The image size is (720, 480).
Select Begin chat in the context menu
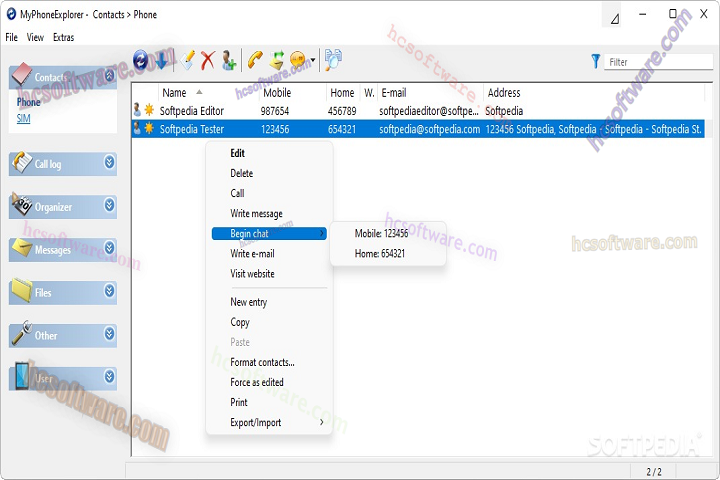pos(269,233)
